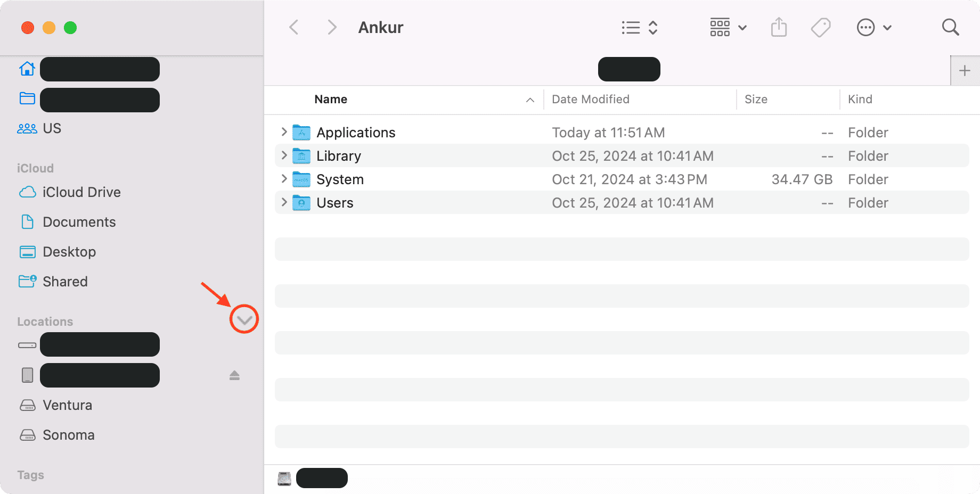
Task: Open the Shared folder from the sidebar
Action: pyautogui.click(x=65, y=282)
